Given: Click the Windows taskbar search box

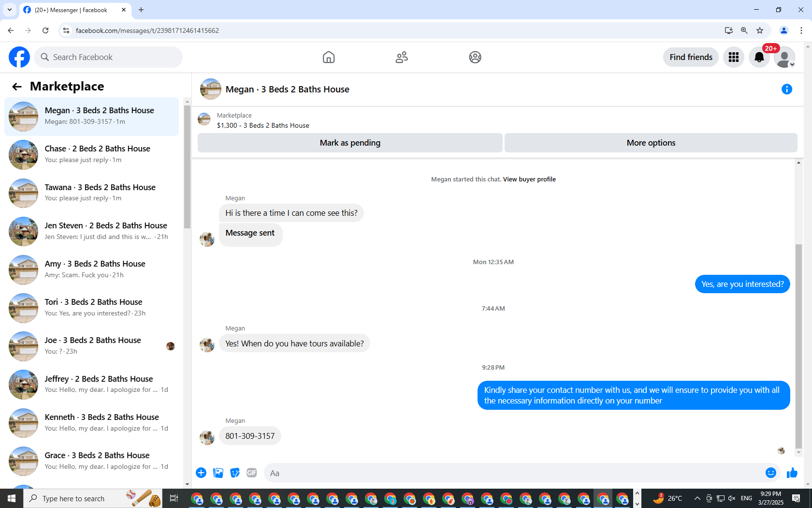Looking at the screenshot, I should coord(93,498).
